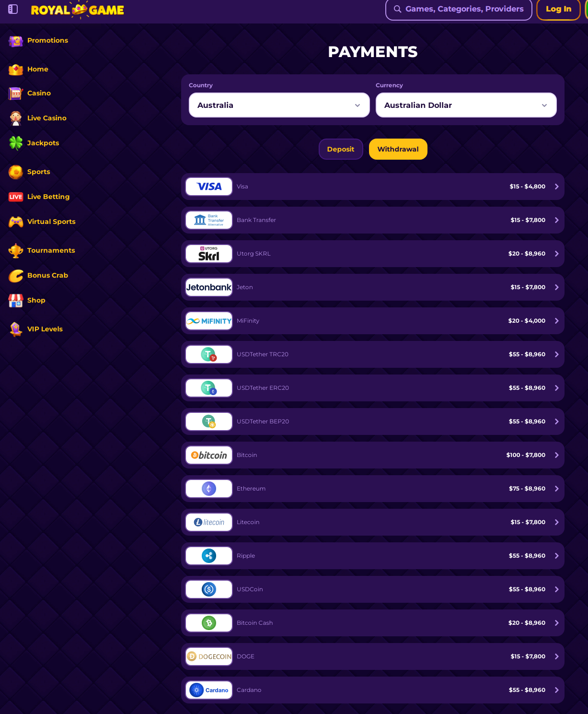Select the Withdrawal tab
Image resolution: width=588 pixels, height=714 pixels.
click(x=398, y=149)
